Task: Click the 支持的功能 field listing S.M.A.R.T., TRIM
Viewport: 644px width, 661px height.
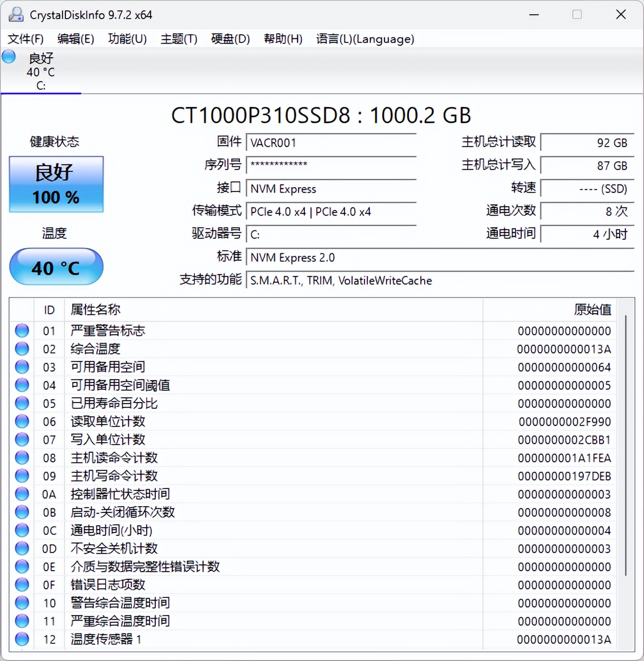Action: click(440, 280)
